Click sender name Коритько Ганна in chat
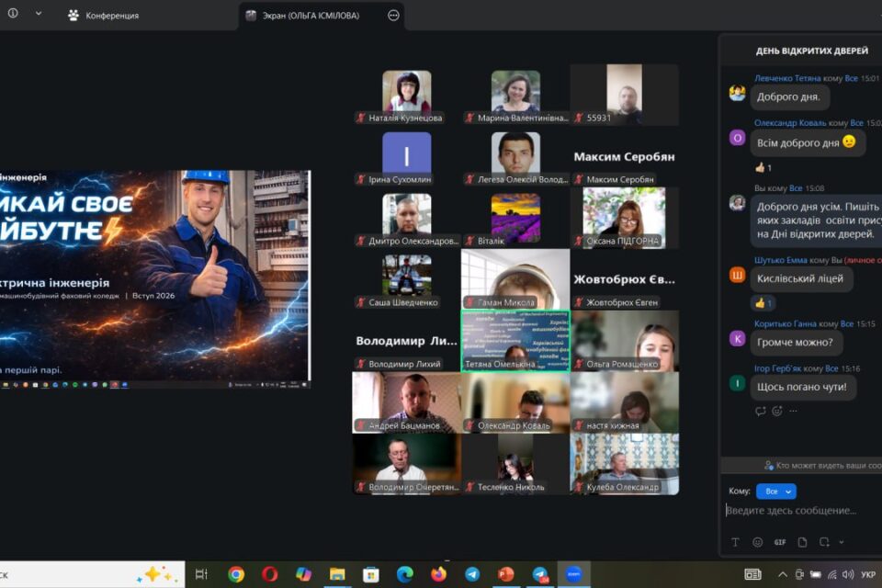This screenshot has width=882, height=588. pos(785,323)
